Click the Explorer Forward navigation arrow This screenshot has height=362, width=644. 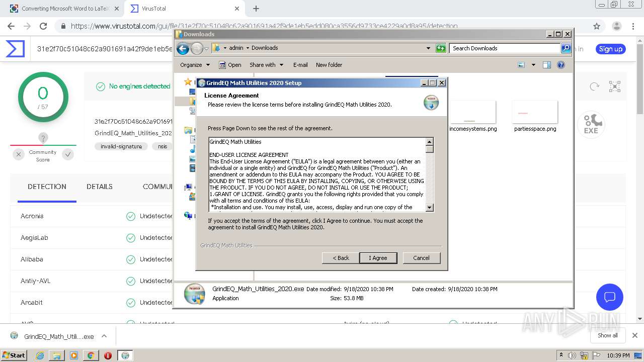coord(197,48)
